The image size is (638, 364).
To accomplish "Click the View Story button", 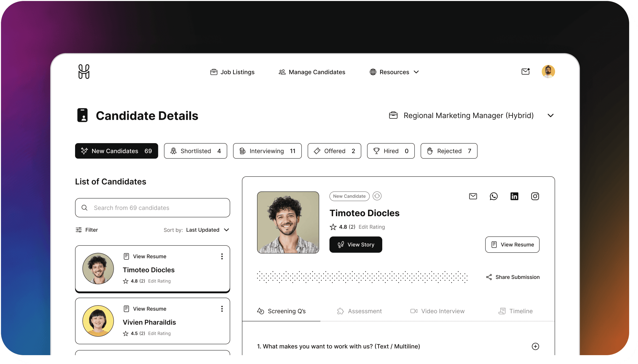I will click(355, 244).
